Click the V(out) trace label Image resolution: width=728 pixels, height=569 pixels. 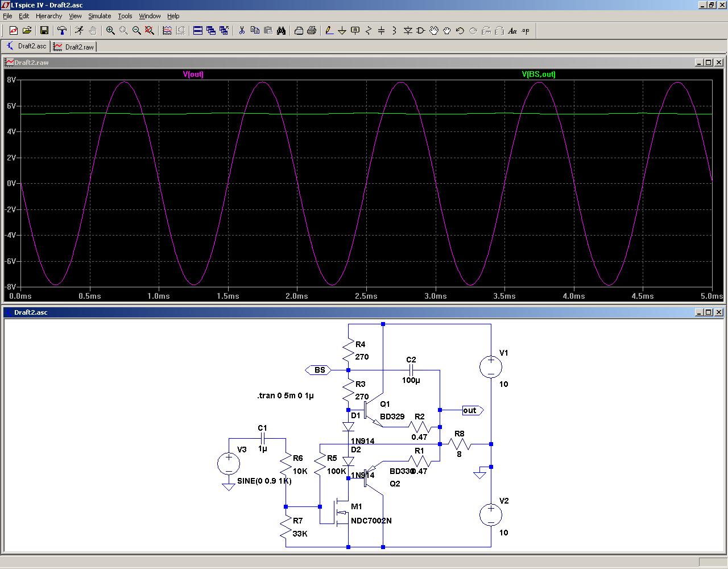pyautogui.click(x=193, y=74)
